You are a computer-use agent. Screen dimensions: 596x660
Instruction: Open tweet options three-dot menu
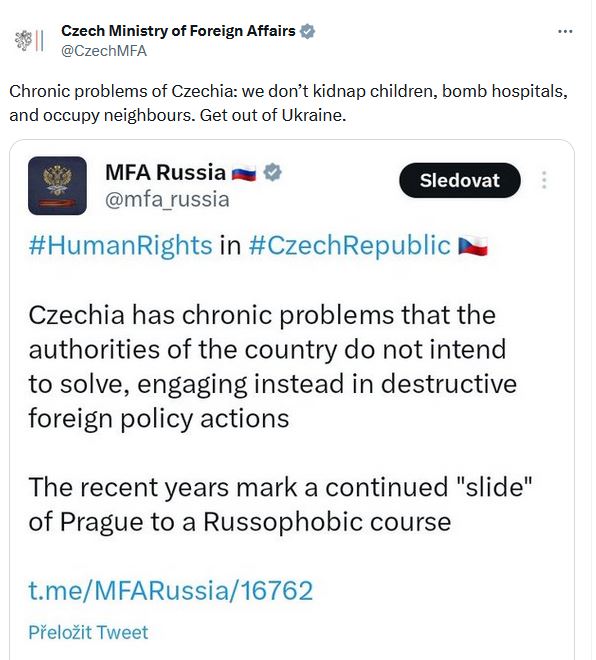pos(565,32)
